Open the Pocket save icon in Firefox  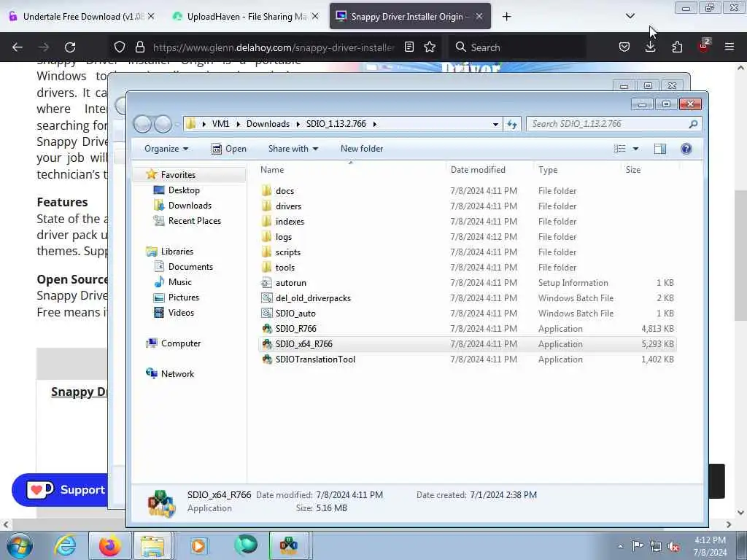point(624,47)
